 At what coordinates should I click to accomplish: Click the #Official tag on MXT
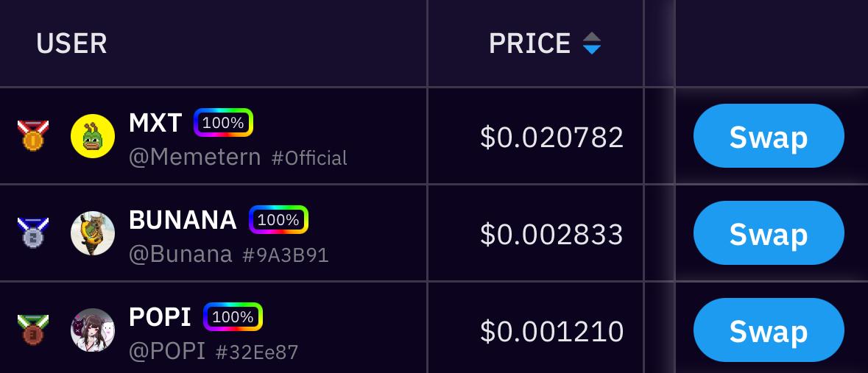pos(309,158)
